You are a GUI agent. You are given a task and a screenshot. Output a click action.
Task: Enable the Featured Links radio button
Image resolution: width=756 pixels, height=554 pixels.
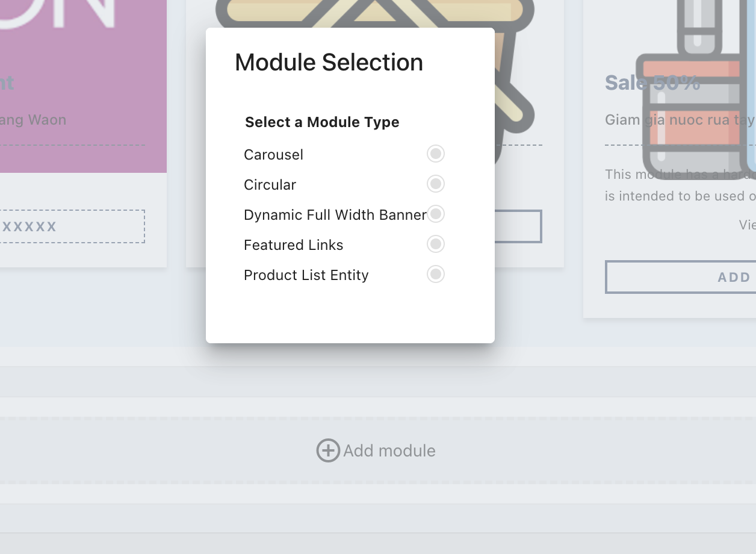436,244
